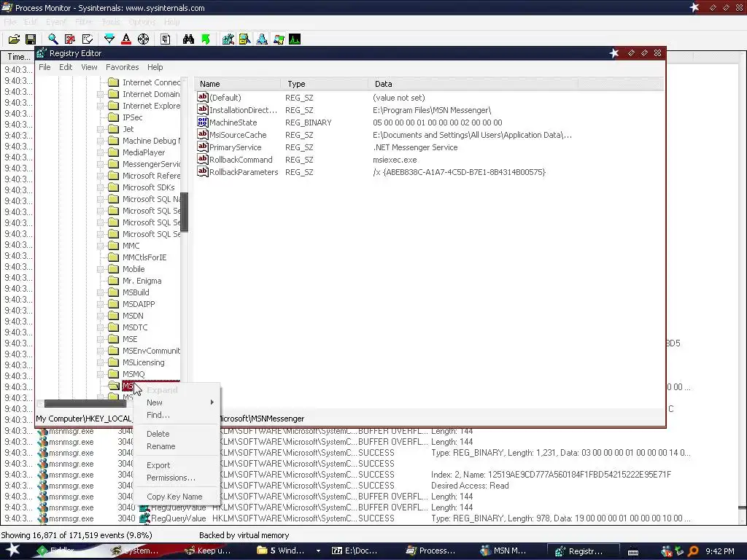
Task: Click the MachineState binary value icon
Action: coord(203,122)
